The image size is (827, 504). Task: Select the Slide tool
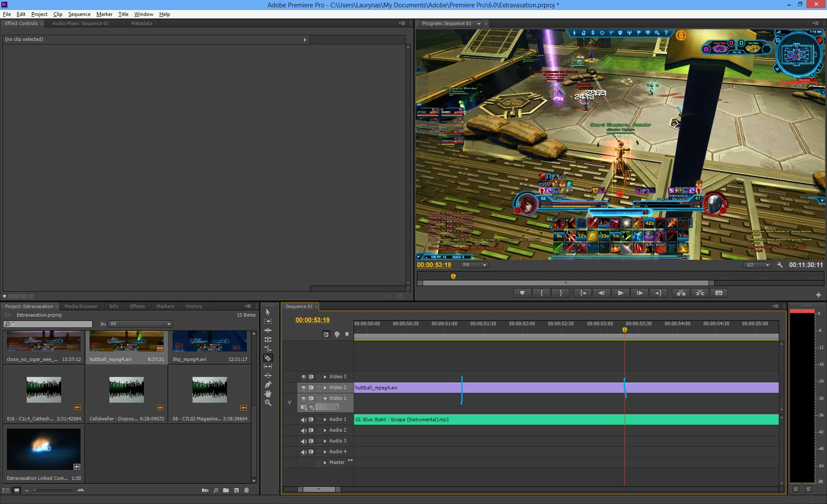pos(268,376)
